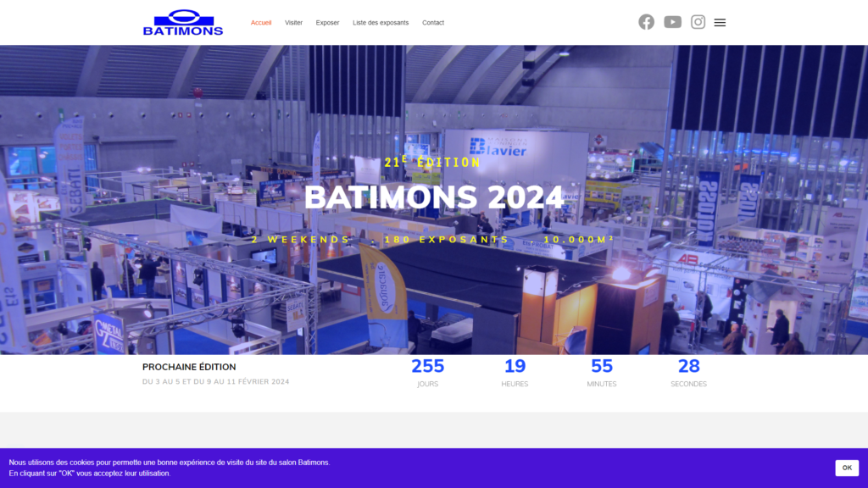Click the 180 EXPOSANTS text
This screenshot has height=488, width=868.
coord(446,240)
